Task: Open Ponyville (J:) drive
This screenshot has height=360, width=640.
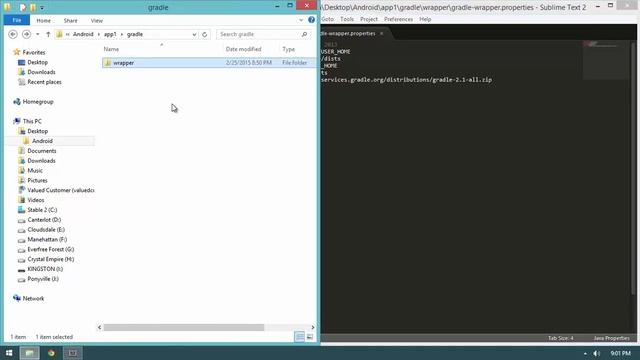Action: 43,279
